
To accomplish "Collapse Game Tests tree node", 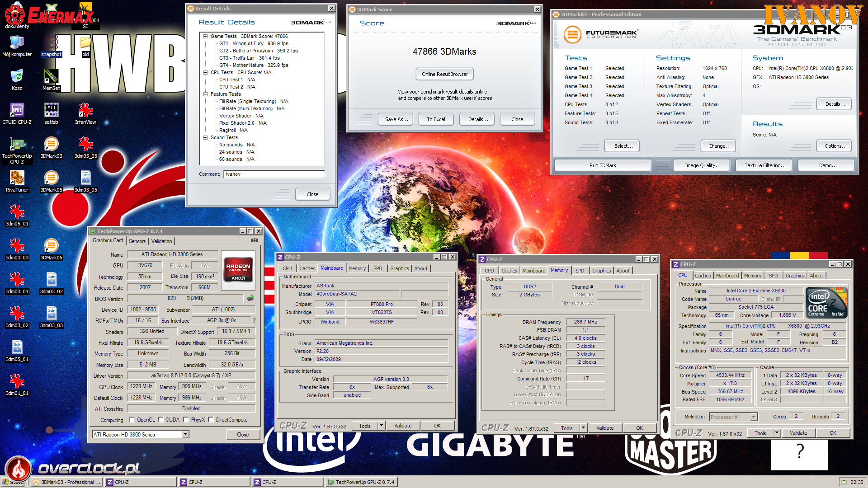I will (205, 36).
